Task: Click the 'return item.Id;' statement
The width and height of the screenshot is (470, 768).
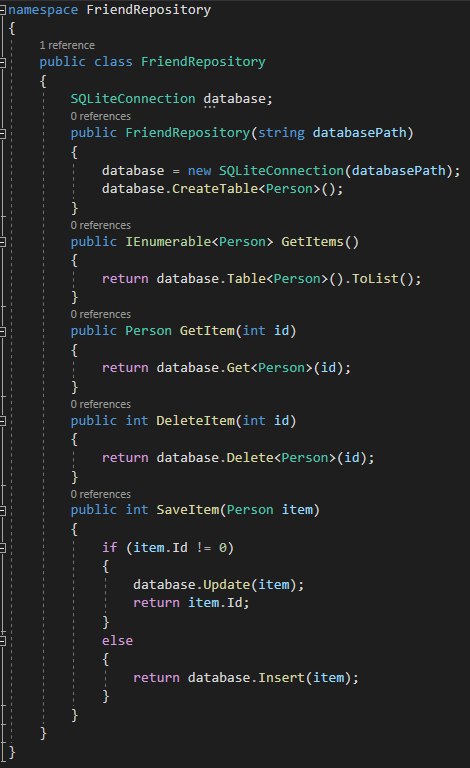Action: (x=191, y=602)
